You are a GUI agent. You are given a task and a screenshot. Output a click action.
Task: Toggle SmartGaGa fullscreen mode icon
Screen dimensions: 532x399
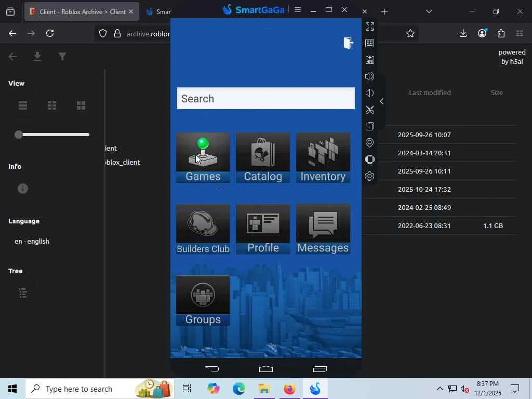(370, 26)
